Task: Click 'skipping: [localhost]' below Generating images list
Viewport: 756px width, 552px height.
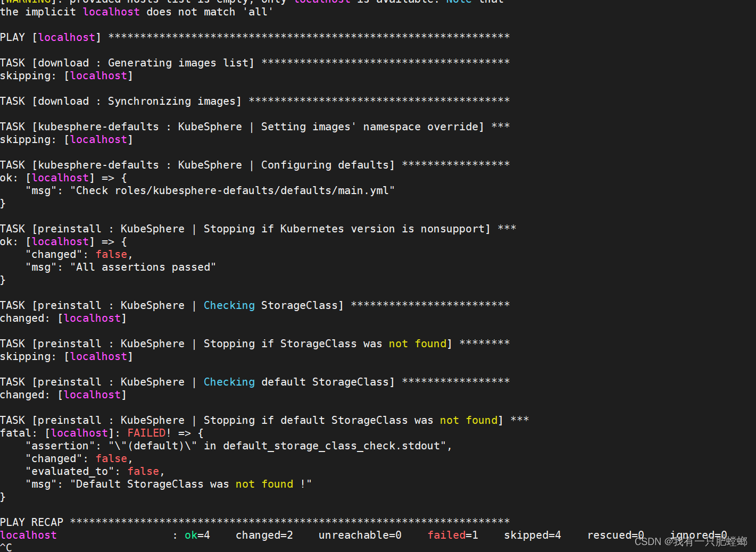Action: (x=67, y=76)
